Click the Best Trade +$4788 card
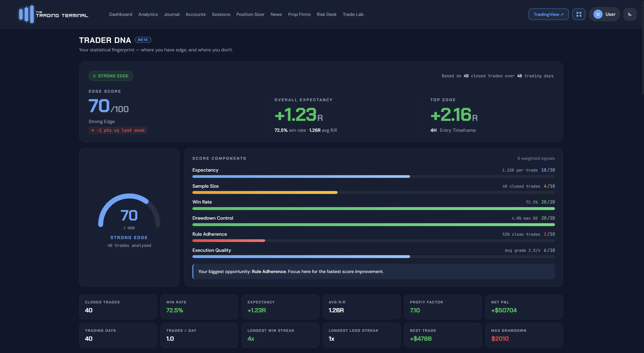644x353 pixels. click(443, 335)
